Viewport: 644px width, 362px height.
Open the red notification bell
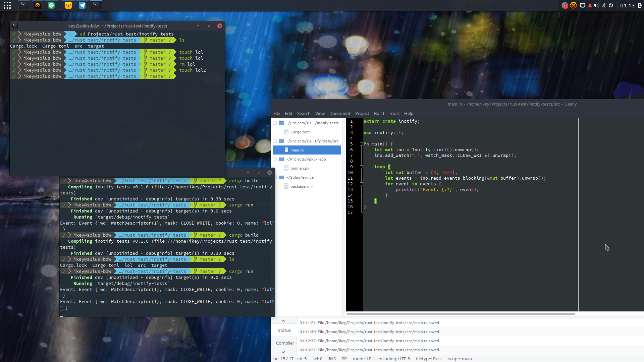point(590,5)
